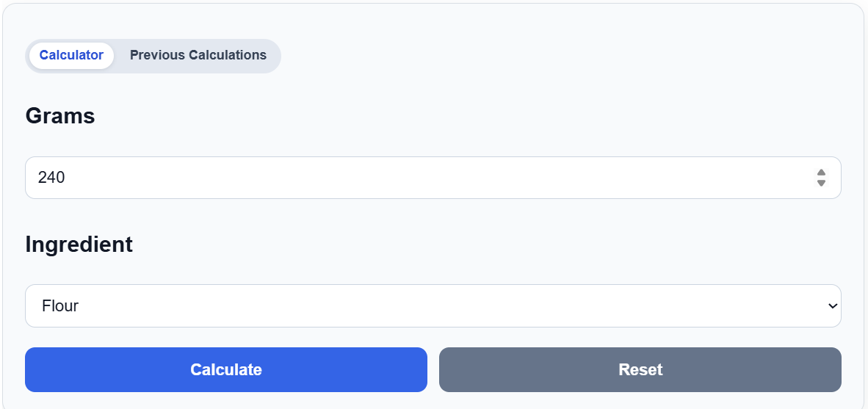Image resolution: width=868 pixels, height=409 pixels.
Task: Choose a different ingredient from combo box
Action: [x=433, y=305]
